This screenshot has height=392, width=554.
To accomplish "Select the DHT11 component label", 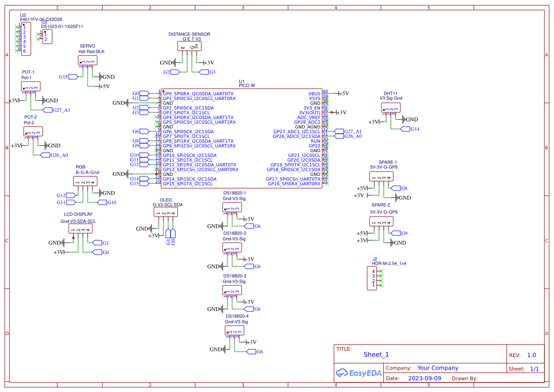I will click(x=391, y=94).
